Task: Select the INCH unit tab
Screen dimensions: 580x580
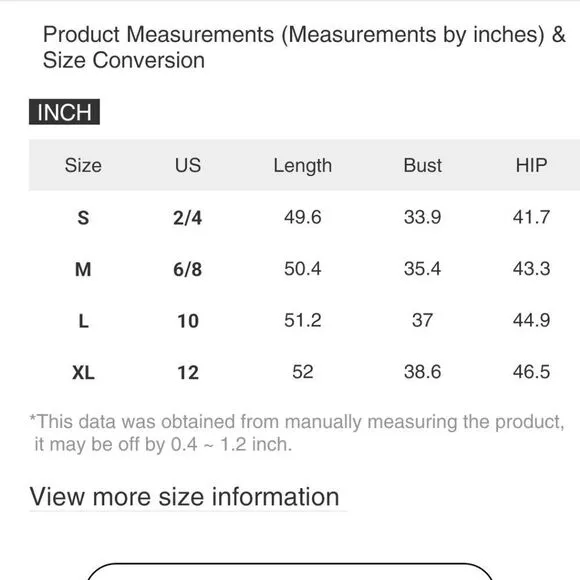Action: click(64, 112)
